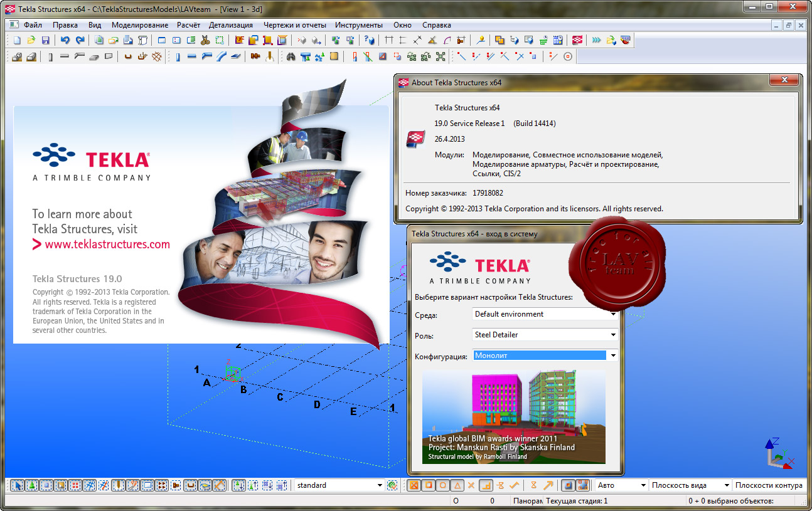Screen dimensions: 812x511
Task: Click the inner view restore button
Action: point(789,25)
